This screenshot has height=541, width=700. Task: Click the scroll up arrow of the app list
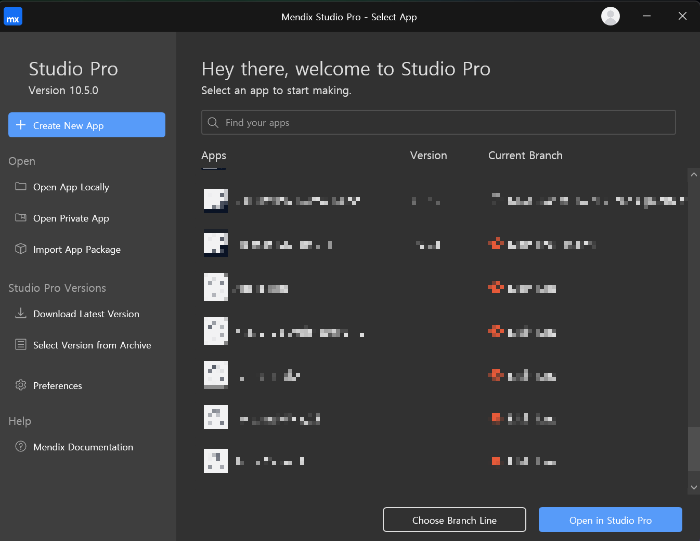point(694,175)
